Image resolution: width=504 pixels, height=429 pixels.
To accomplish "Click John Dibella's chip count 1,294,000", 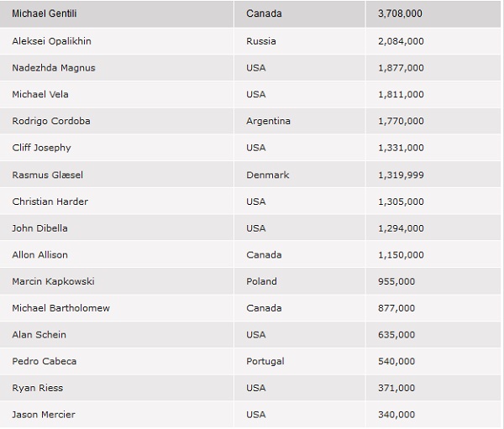I will tap(401, 228).
